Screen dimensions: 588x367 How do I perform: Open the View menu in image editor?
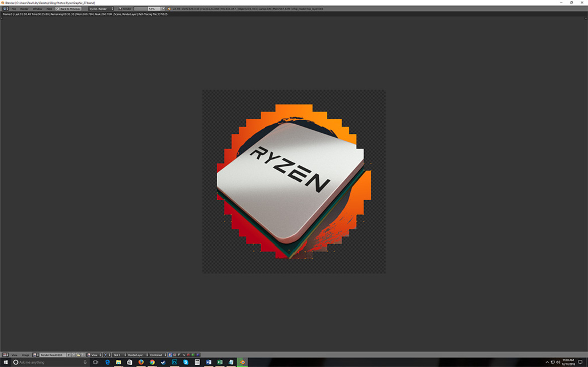[x=14, y=355]
